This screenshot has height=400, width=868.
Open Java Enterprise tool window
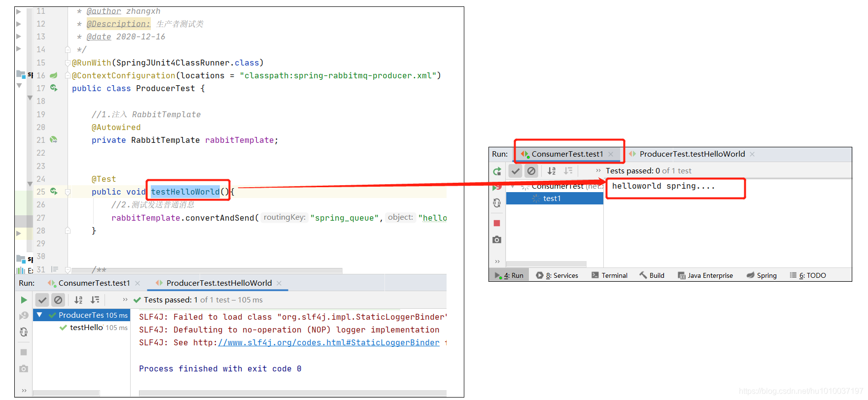(x=705, y=275)
